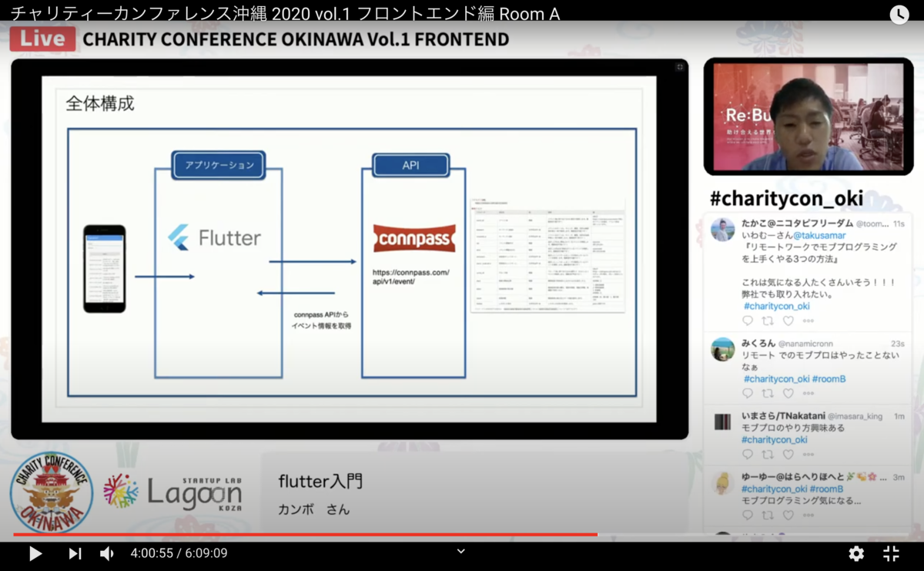
Task: Reply to みくろん's tweet
Action: tap(748, 393)
